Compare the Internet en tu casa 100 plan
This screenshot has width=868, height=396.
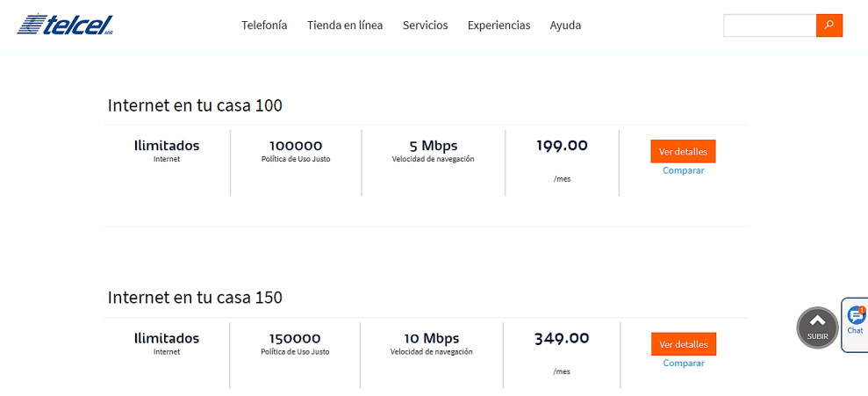point(683,170)
